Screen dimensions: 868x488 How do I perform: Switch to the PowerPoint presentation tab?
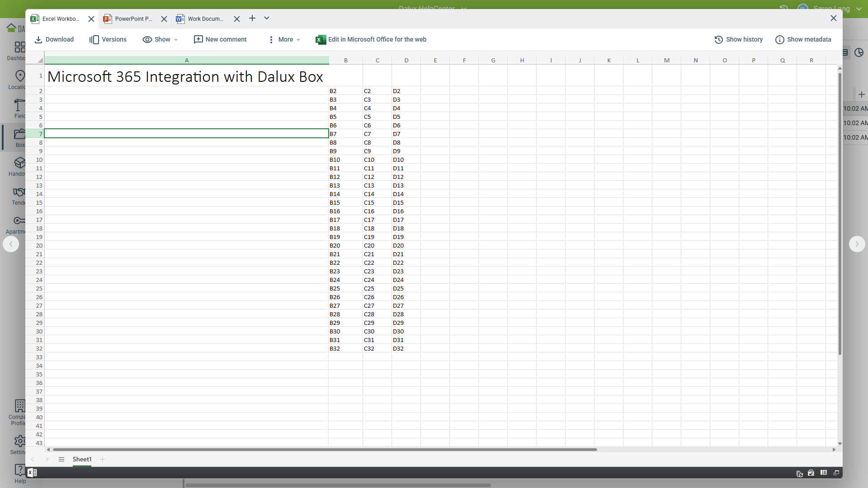pos(129,19)
